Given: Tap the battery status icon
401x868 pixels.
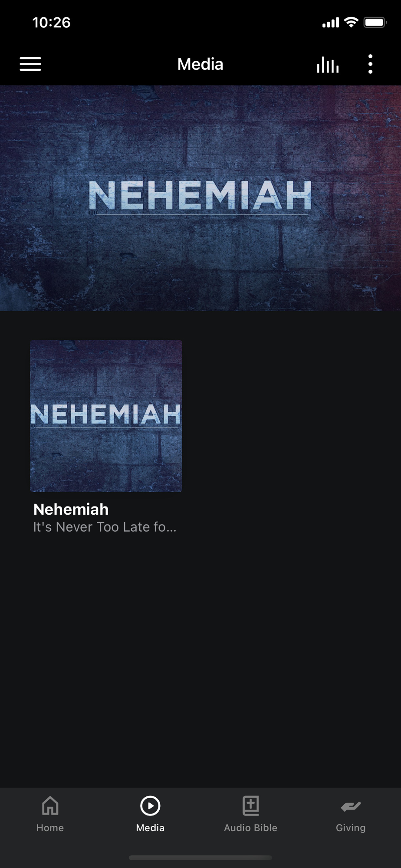Looking at the screenshot, I should (x=375, y=22).
